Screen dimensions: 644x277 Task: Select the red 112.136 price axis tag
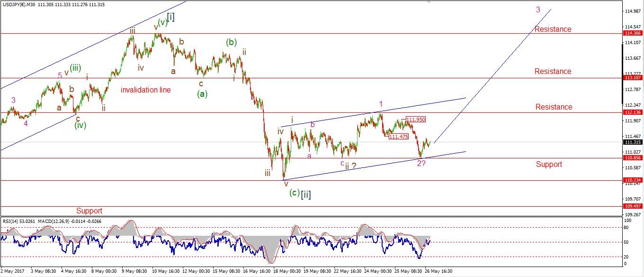[633, 112]
